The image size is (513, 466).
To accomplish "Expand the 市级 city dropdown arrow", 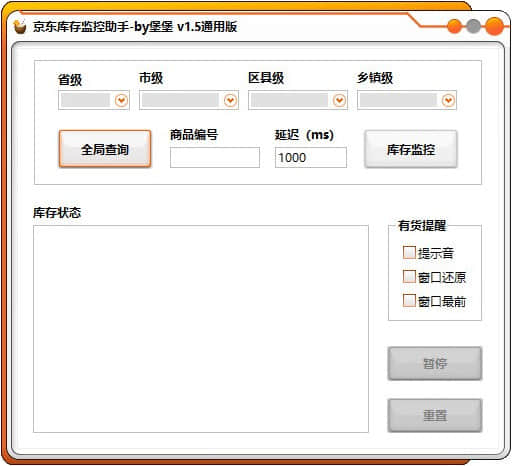I will (230, 100).
